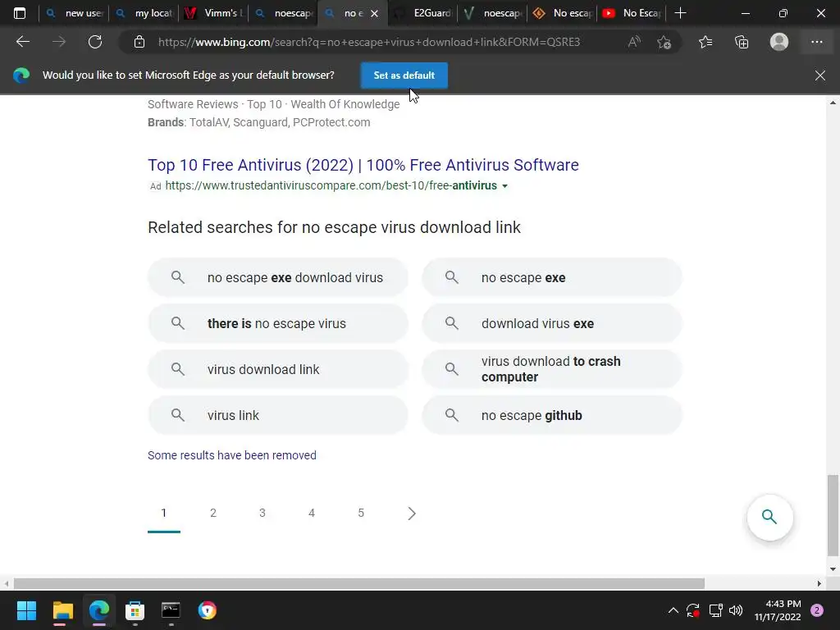Switch to the orange-diamond 'No escap' tab
The height and width of the screenshot is (630, 840).
(x=561, y=13)
